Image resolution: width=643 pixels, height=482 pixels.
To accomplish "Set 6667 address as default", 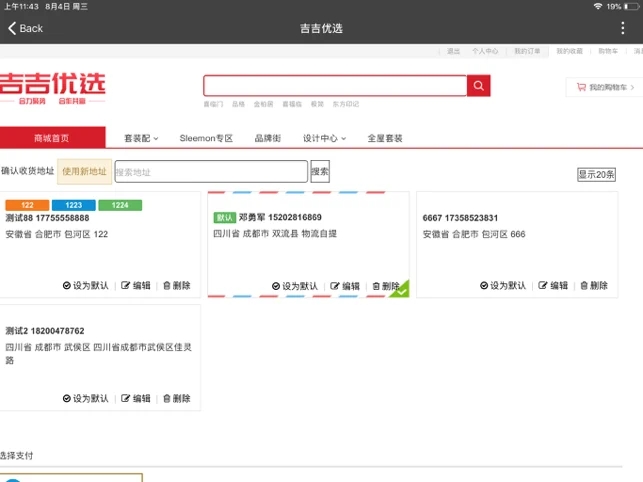I will [503, 286].
